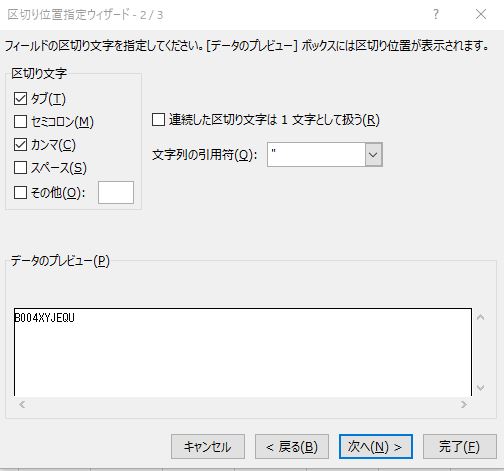Image resolution: width=504 pixels, height=471 pixels.
Task: Tick the その他(O) delimiter checkbox
Action: [x=20, y=192]
